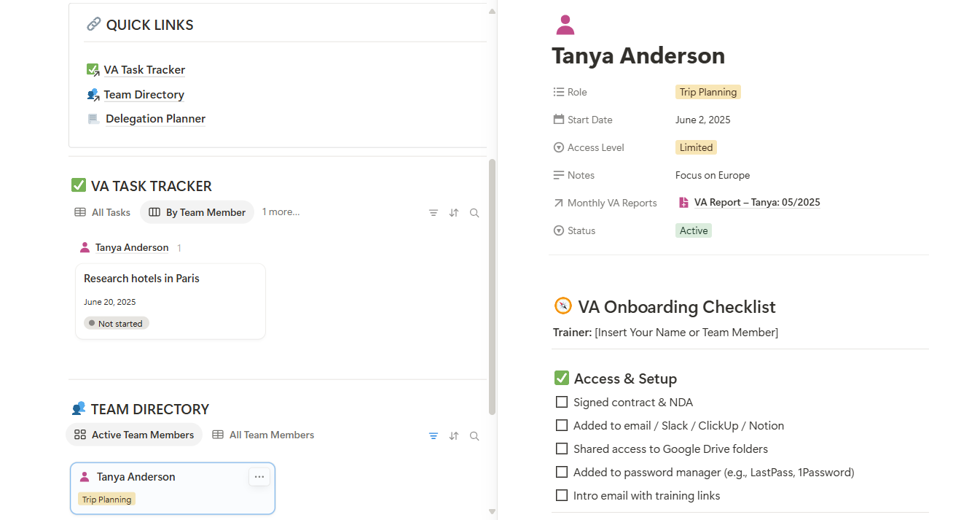Click the left pane vertical scrollbar

[x=492, y=287]
